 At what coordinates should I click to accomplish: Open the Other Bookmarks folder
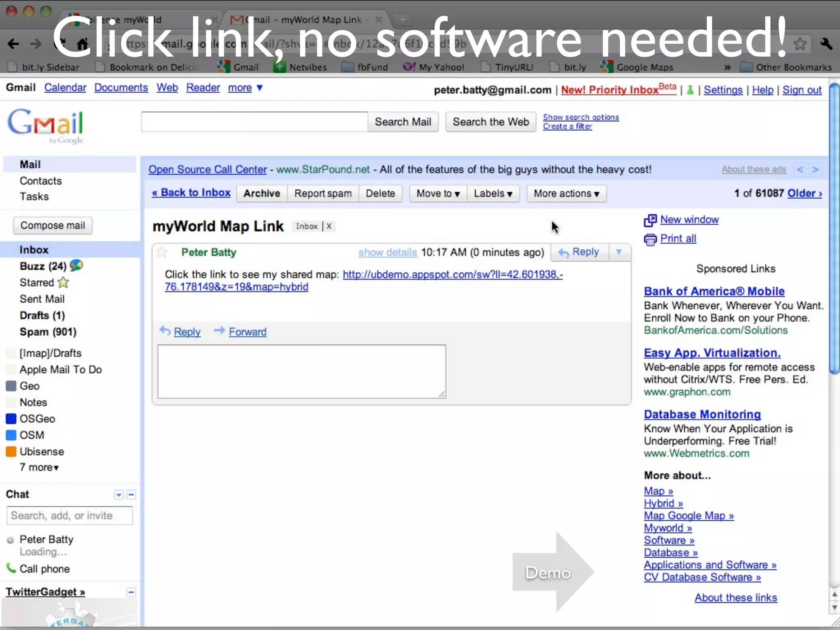coord(787,67)
